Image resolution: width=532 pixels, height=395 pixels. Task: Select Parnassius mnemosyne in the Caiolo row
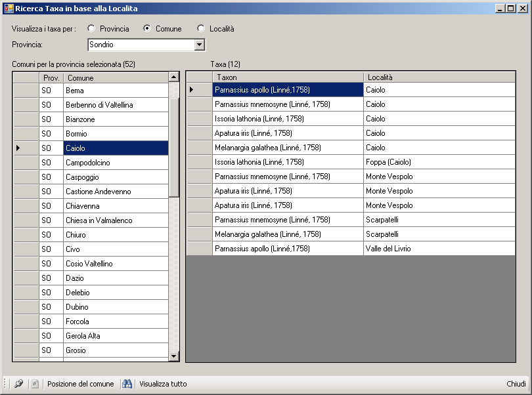pos(288,104)
